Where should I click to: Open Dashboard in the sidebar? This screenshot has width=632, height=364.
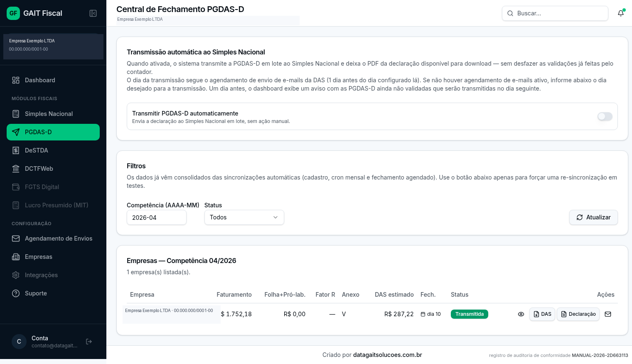pos(53,80)
